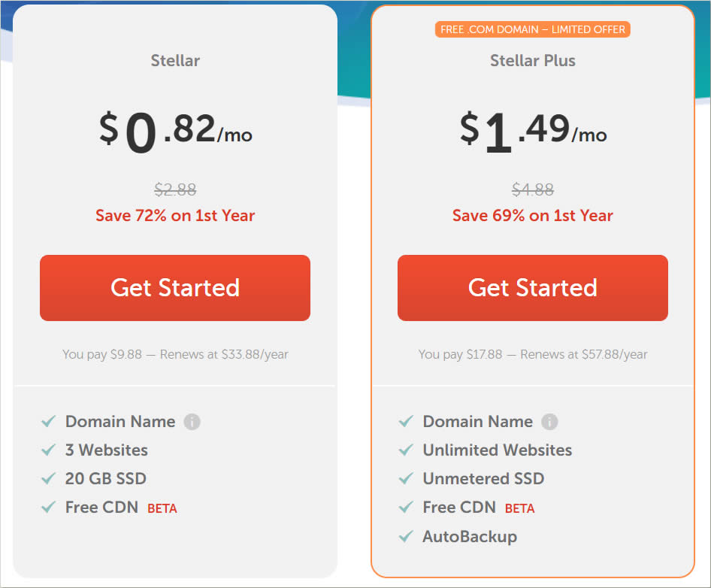Click the $0.82/mo price
Image resolution: width=711 pixels, height=588 pixels.
click(x=175, y=132)
